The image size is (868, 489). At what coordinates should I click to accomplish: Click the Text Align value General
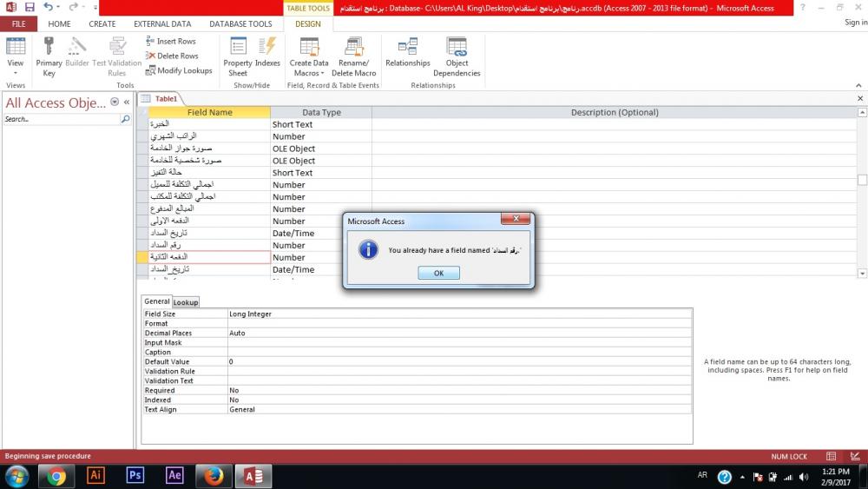pos(459,409)
